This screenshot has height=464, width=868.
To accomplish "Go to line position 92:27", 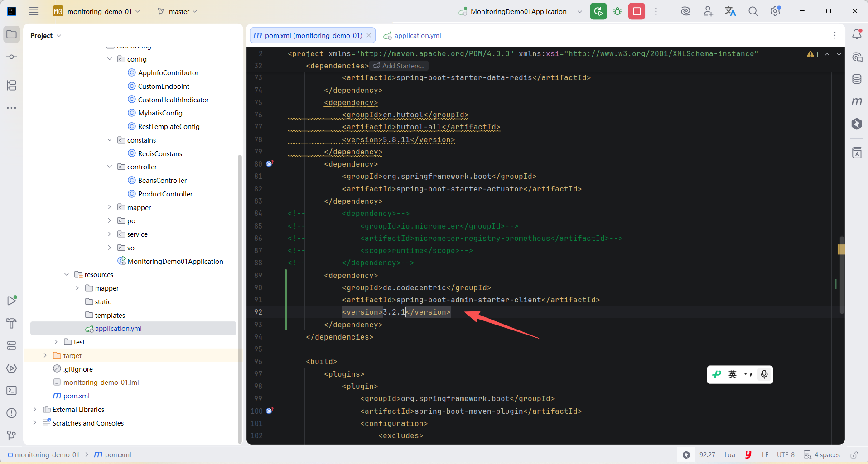I will coord(707,455).
